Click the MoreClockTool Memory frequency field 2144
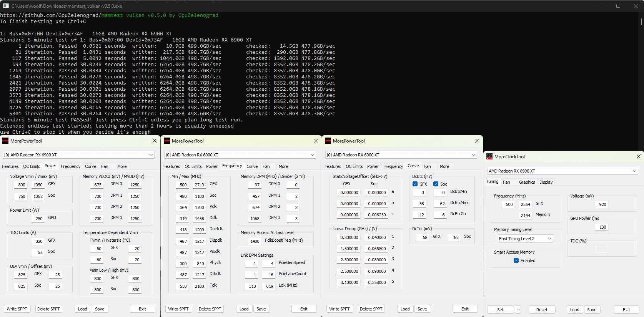 click(526, 216)
